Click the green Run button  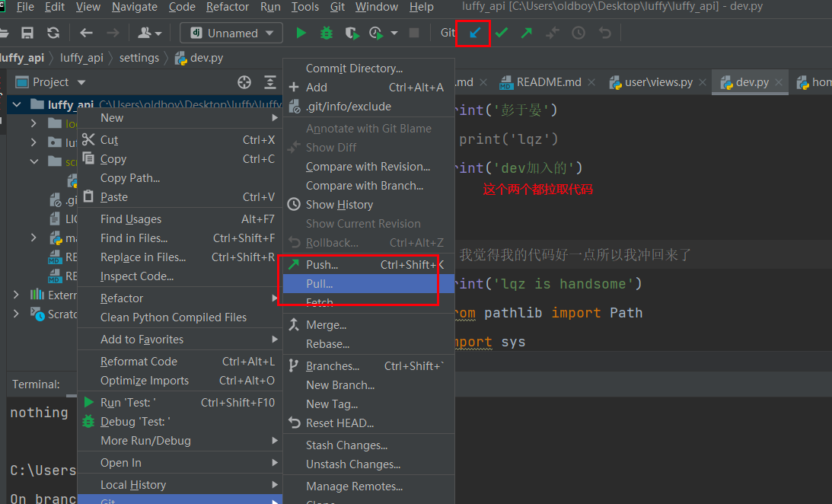[x=301, y=33]
